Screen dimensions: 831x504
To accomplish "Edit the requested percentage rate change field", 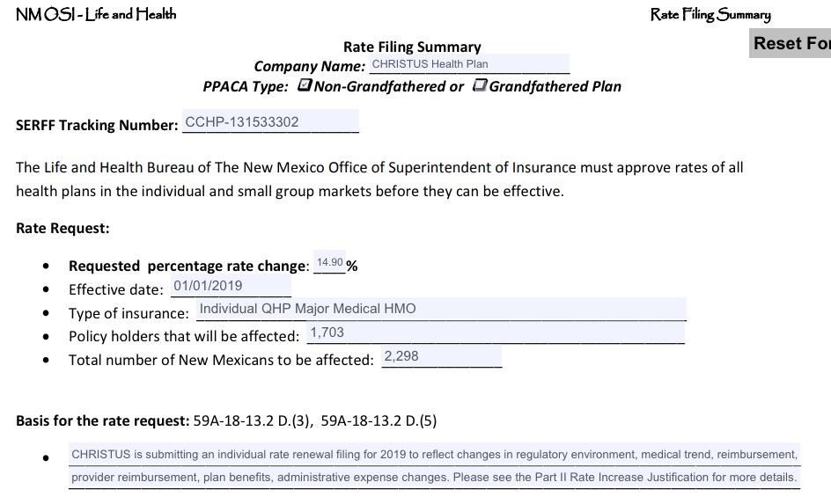I will point(329,263).
